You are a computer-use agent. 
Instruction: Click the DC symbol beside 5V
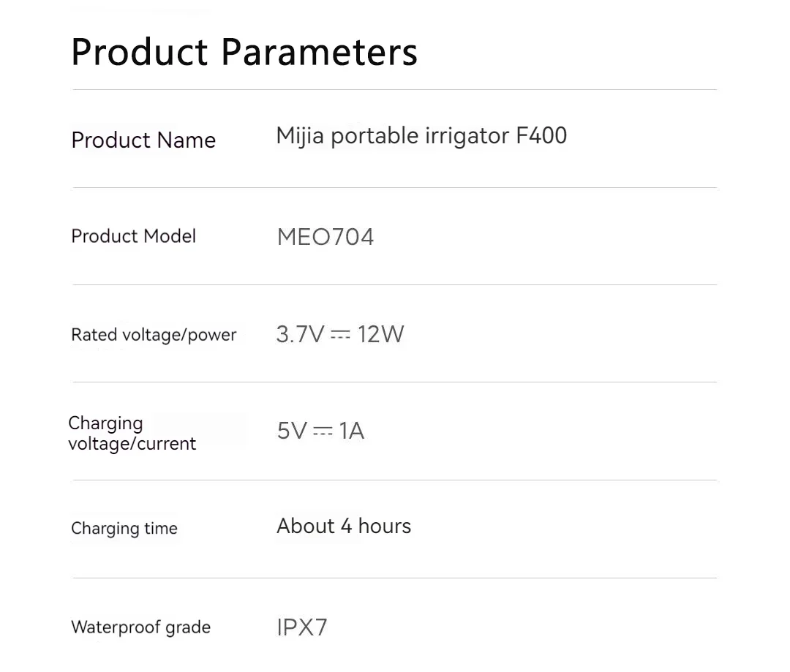(323, 431)
